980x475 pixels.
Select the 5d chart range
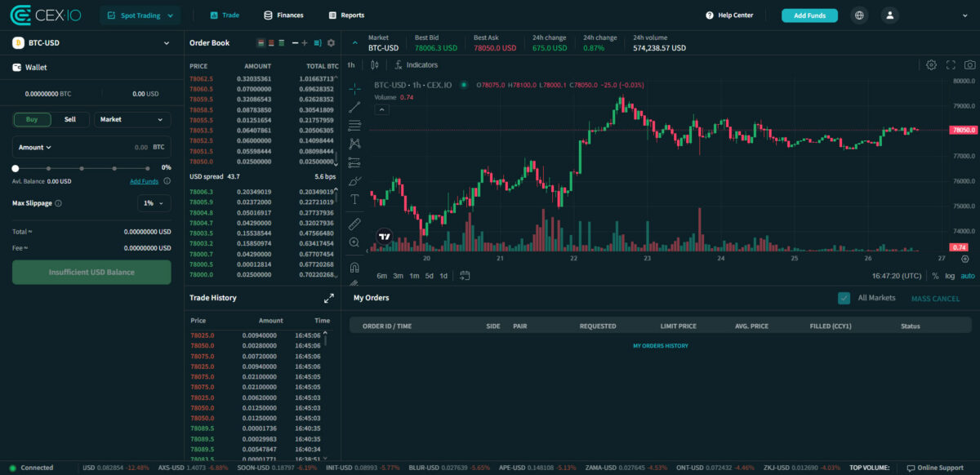(x=430, y=276)
